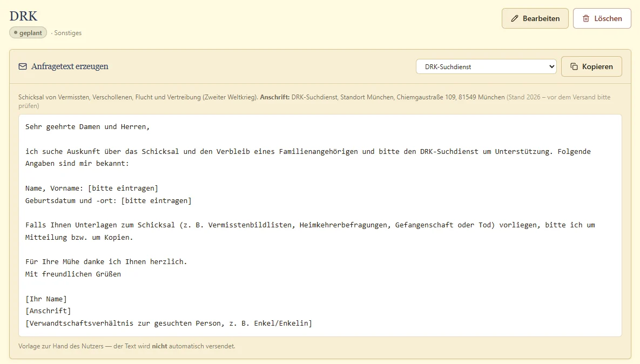Click the 'Vorlage zur Hand des Nutzers' note
The height and width of the screenshot is (364, 640).
(127, 346)
